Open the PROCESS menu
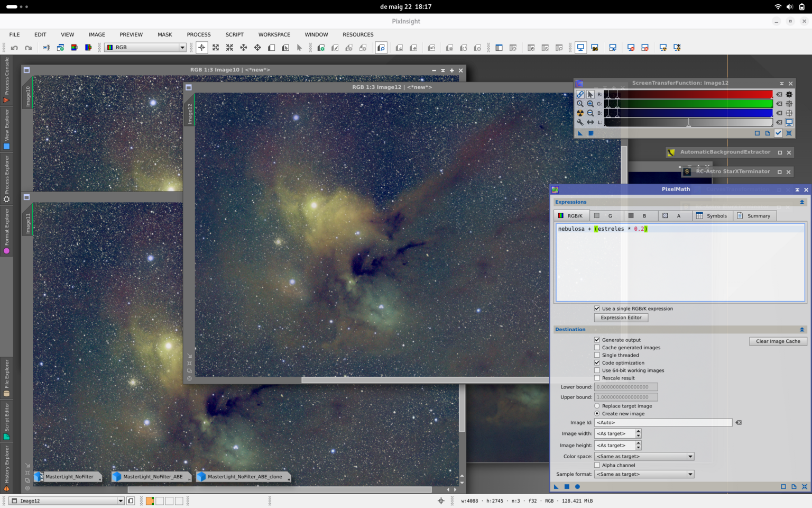The image size is (812, 508). coord(199,34)
